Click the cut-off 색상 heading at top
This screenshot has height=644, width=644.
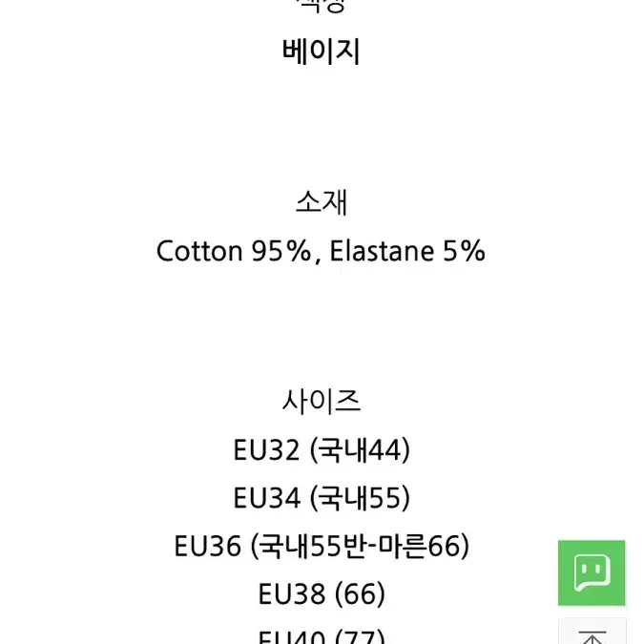pyautogui.click(x=322, y=6)
